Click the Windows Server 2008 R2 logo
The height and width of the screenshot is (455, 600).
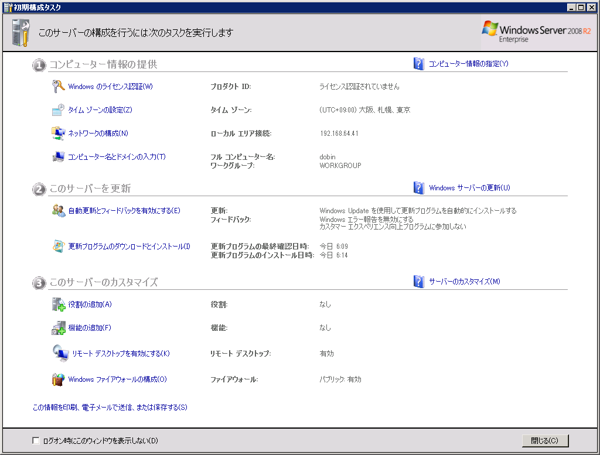[x=536, y=32]
